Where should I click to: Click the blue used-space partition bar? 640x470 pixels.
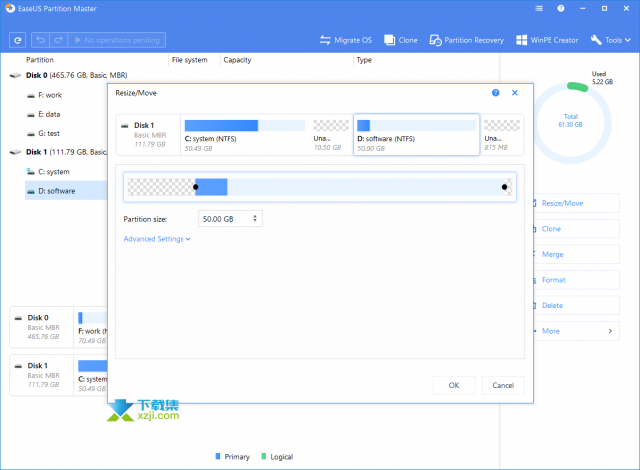coord(211,187)
